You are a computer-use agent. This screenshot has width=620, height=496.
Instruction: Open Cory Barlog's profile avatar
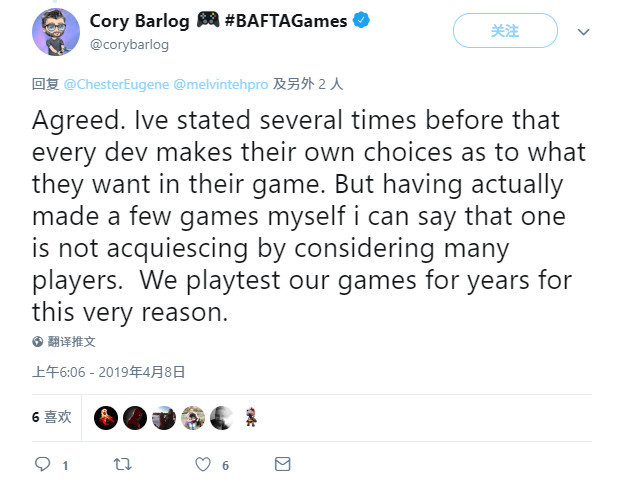pyautogui.click(x=56, y=33)
